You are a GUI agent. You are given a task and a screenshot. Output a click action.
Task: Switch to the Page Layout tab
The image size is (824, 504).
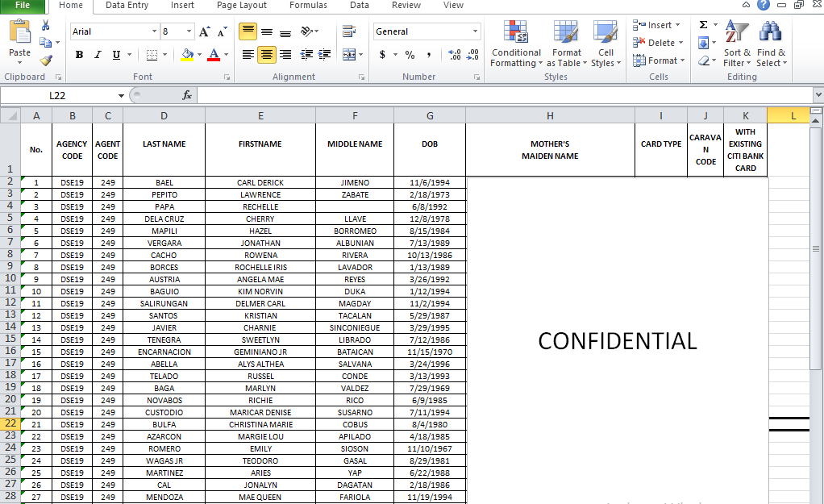pos(242,6)
